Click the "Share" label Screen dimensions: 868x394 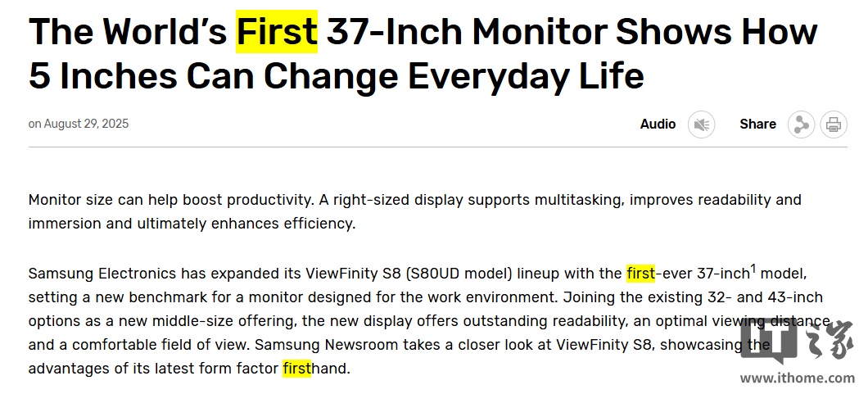coord(757,125)
